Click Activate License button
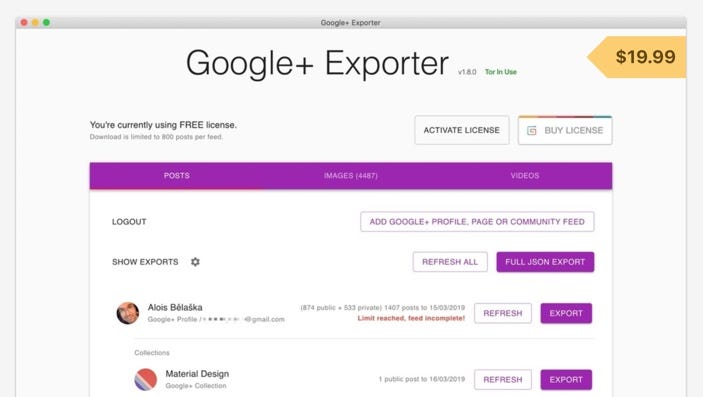 point(462,130)
